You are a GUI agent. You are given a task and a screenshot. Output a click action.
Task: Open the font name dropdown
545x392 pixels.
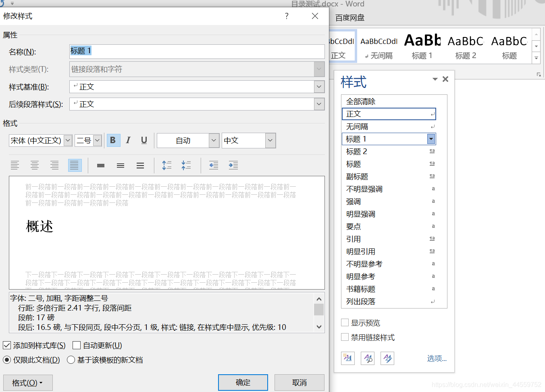[x=68, y=140]
